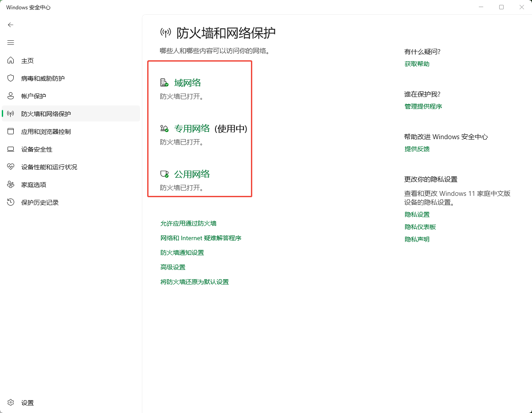This screenshot has height=413, width=532.
Task: Click the 帮助改进 Windows 安全中心 heading
Action: pyautogui.click(x=446, y=136)
